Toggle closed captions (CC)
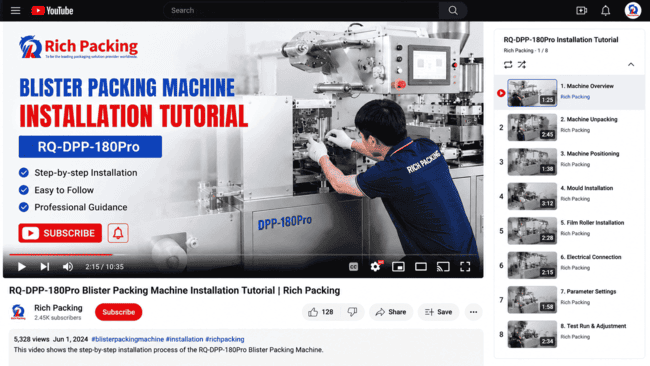650x366 pixels. (x=353, y=267)
